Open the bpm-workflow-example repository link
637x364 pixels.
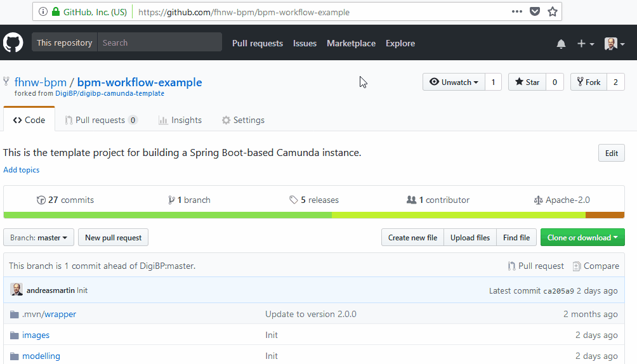[x=140, y=82]
